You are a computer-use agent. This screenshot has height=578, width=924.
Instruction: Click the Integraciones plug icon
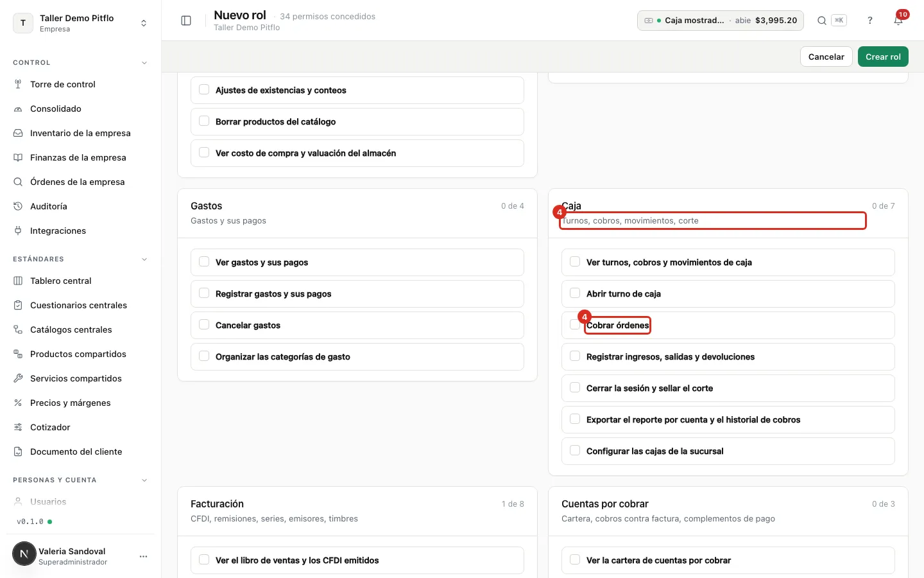coord(18,231)
